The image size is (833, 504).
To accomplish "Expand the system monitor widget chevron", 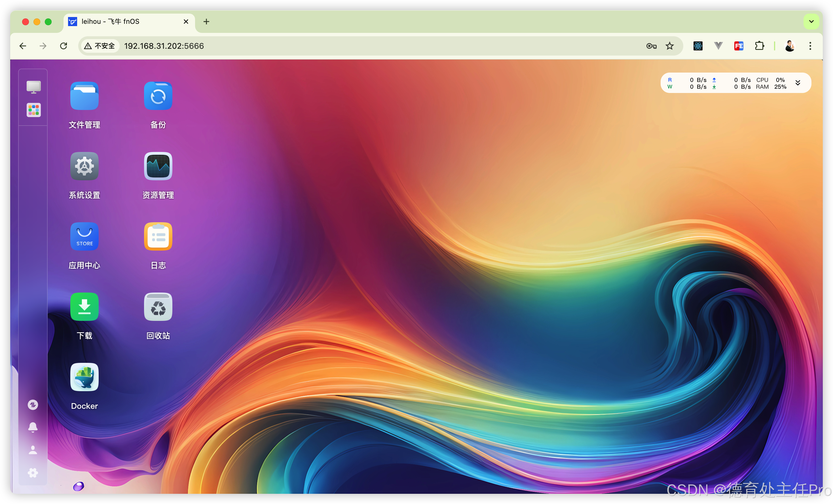I will click(x=798, y=83).
